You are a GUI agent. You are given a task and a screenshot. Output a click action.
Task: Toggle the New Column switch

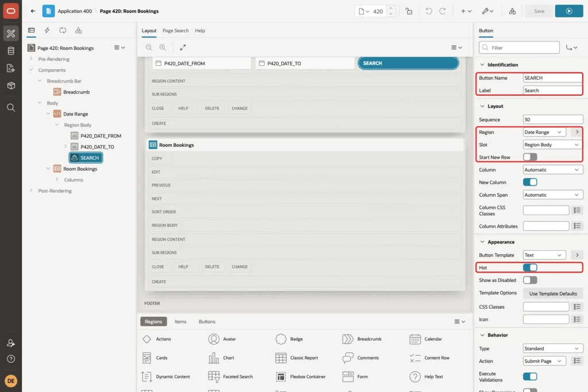pyautogui.click(x=530, y=182)
